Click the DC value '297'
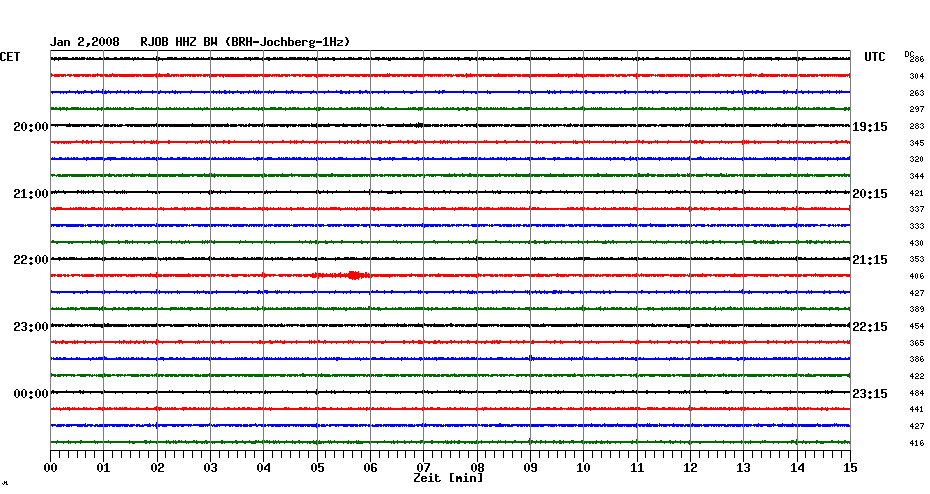Viewport: 930px width, 494px height. point(917,110)
